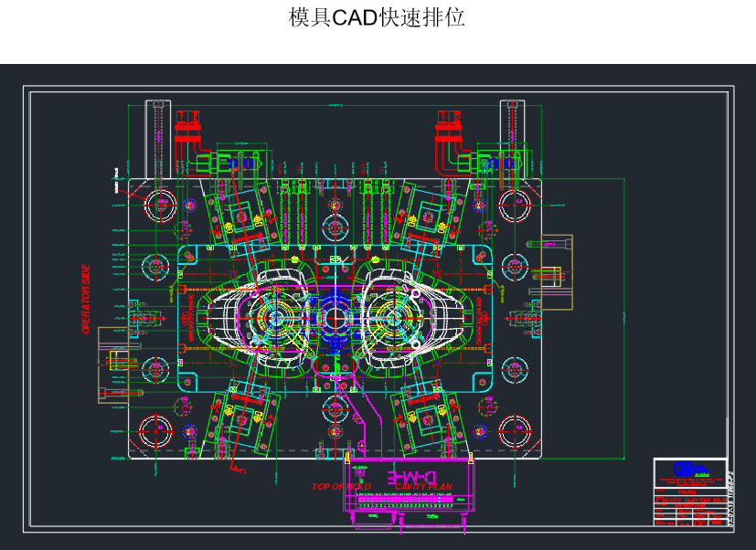Click the side connector on left edge of mold
The image size is (756, 550).
pos(114,364)
